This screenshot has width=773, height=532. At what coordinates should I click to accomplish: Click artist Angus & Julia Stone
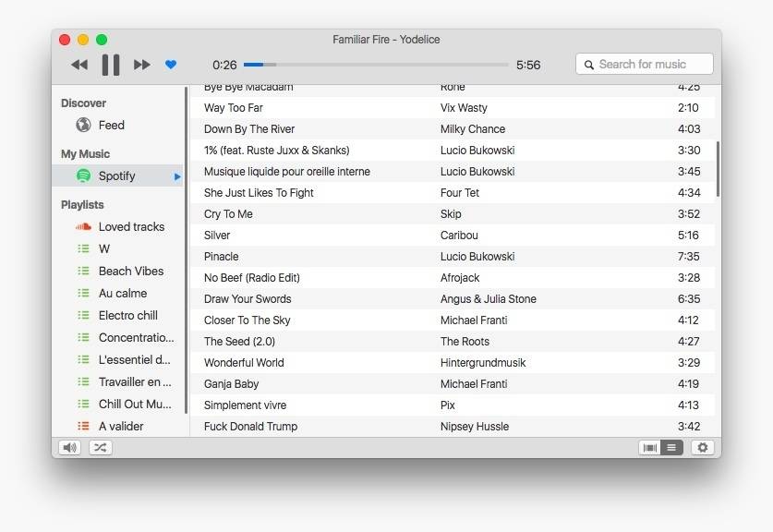coord(488,298)
